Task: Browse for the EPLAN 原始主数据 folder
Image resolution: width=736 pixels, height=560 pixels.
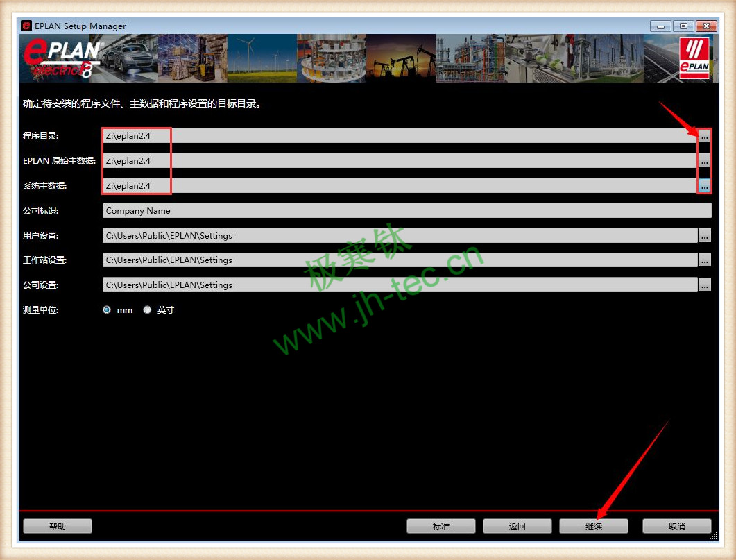Action: coord(704,161)
